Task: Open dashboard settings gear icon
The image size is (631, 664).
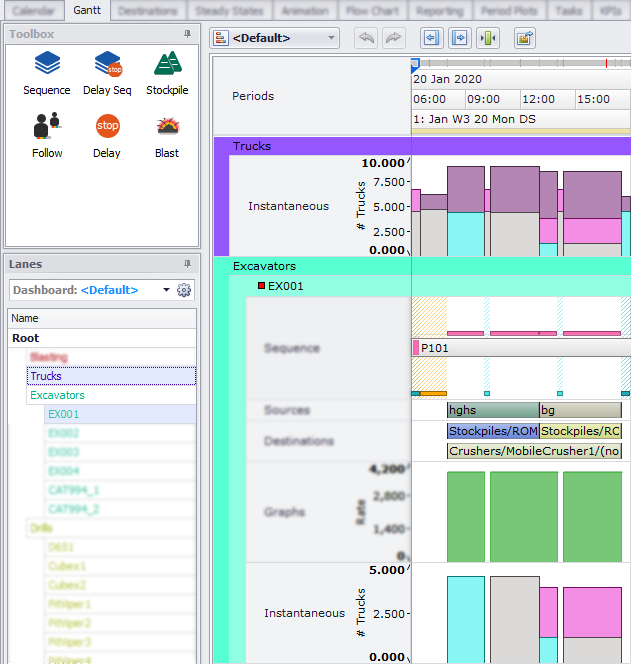Action: click(x=184, y=290)
